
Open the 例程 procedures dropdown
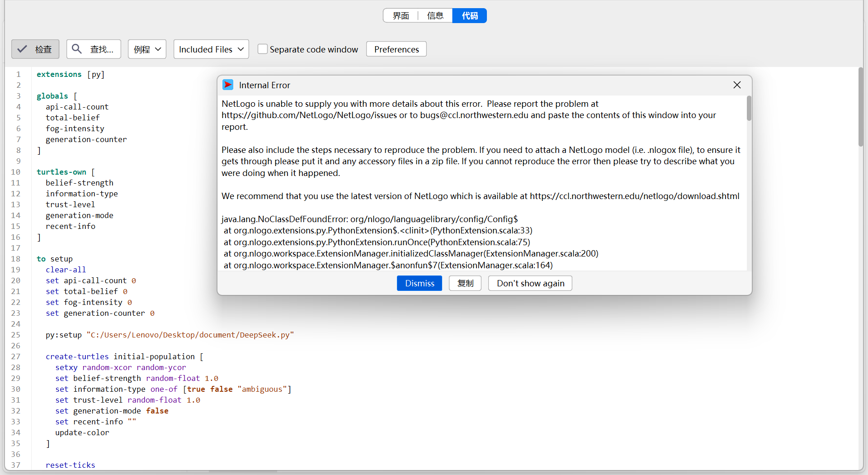147,49
